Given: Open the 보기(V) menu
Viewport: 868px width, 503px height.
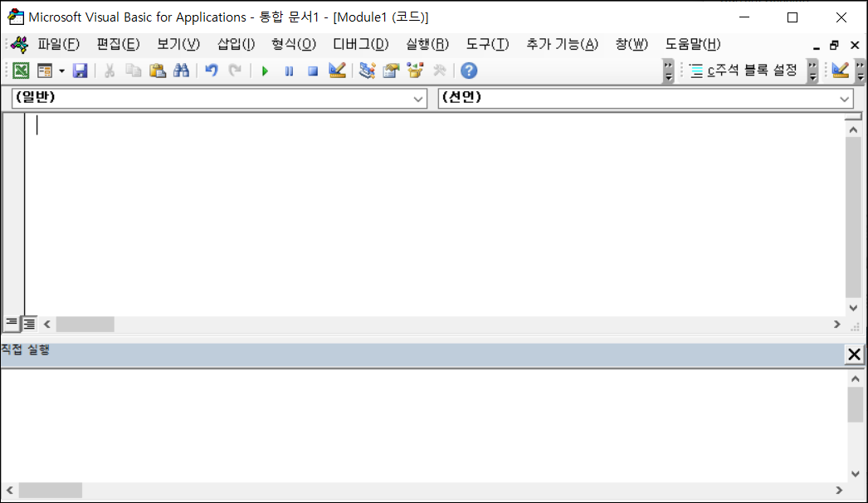Looking at the screenshot, I should (x=178, y=44).
